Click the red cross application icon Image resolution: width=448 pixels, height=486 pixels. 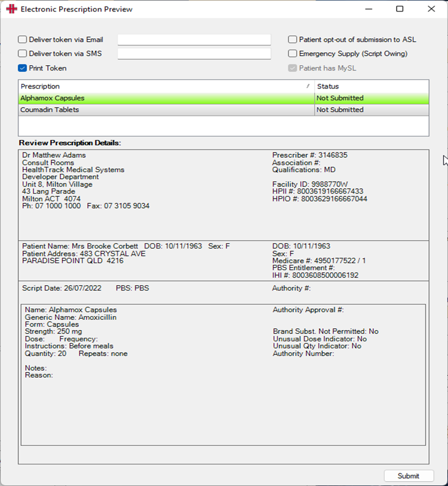pos(12,9)
